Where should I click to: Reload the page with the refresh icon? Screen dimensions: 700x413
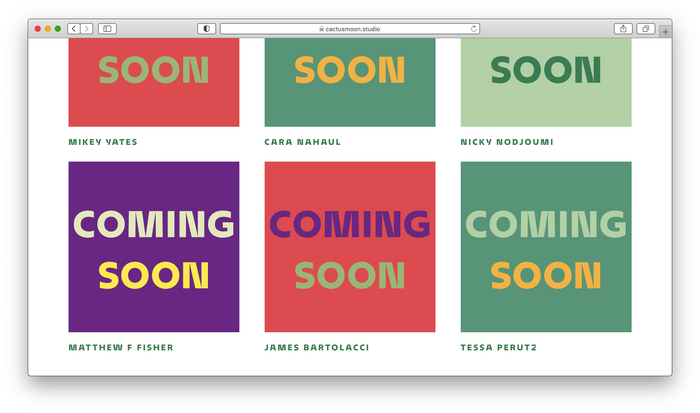[474, 29]
